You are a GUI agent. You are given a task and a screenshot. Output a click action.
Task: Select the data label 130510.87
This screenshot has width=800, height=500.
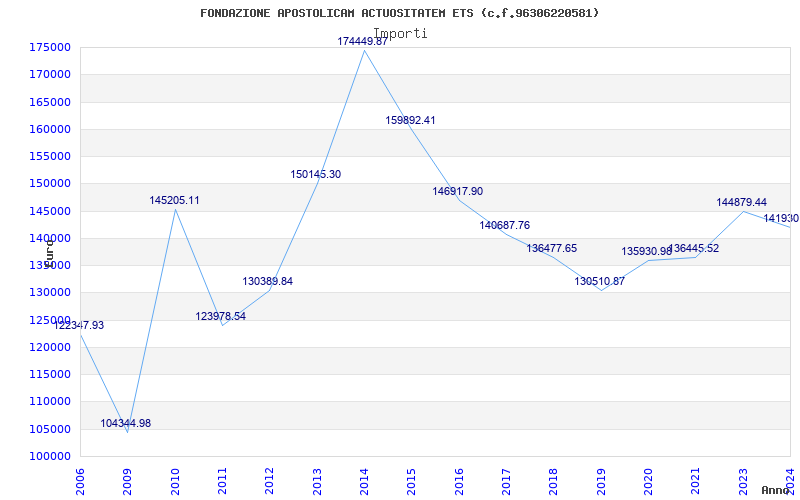599,281
